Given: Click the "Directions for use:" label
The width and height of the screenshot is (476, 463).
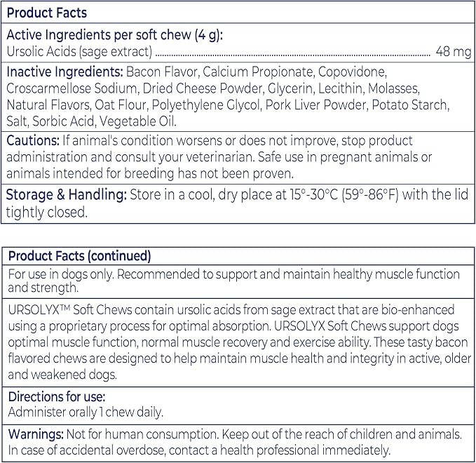Looking at the screenshot, I should point(55,398).
